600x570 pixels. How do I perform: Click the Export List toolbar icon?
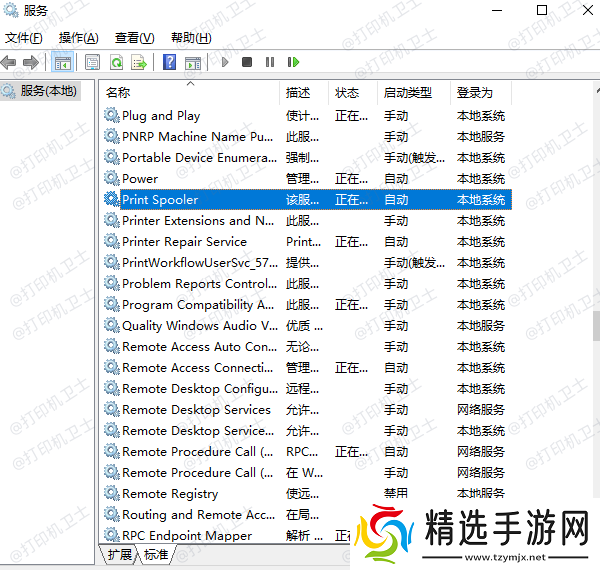139,62
